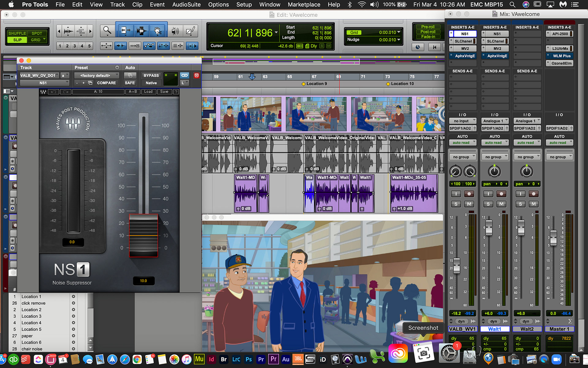
Task: Mute the Walt1 mixer channel
Action: point(501,204)
